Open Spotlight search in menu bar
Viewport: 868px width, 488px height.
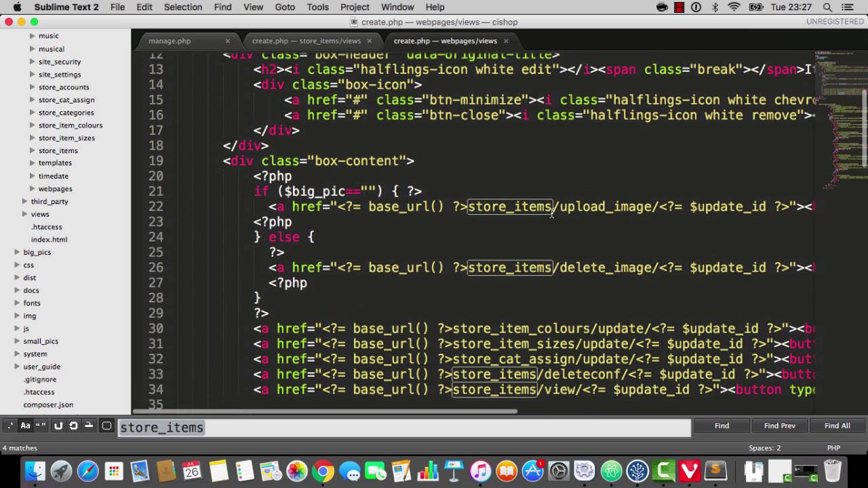pos(827,7)
